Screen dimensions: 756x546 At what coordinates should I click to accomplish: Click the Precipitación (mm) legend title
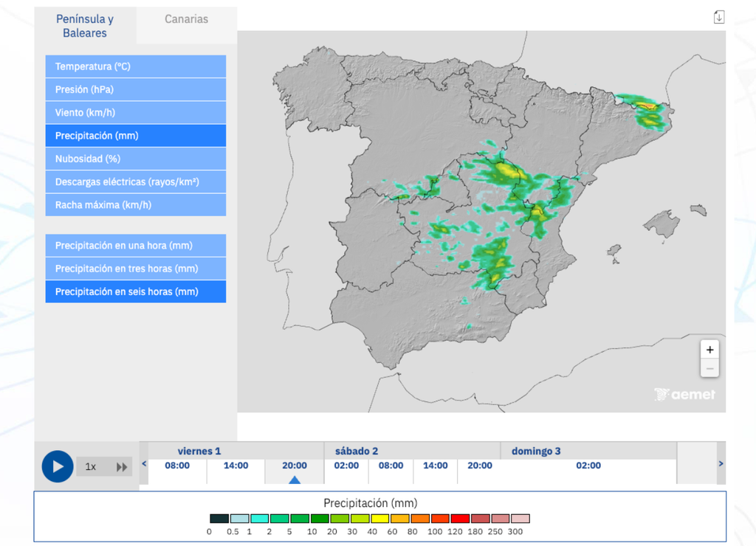tap(371, 503)
